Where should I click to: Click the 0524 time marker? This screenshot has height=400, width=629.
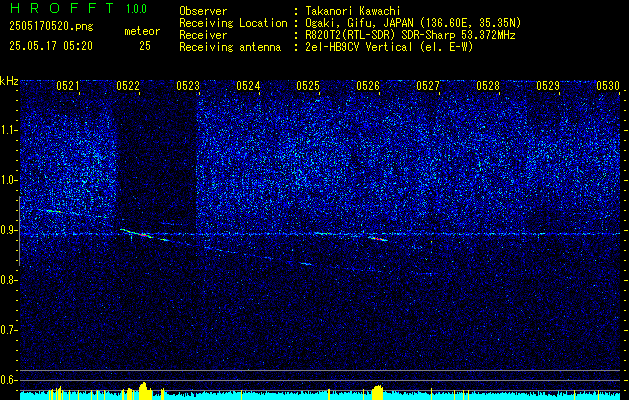(x=248, y=85)
